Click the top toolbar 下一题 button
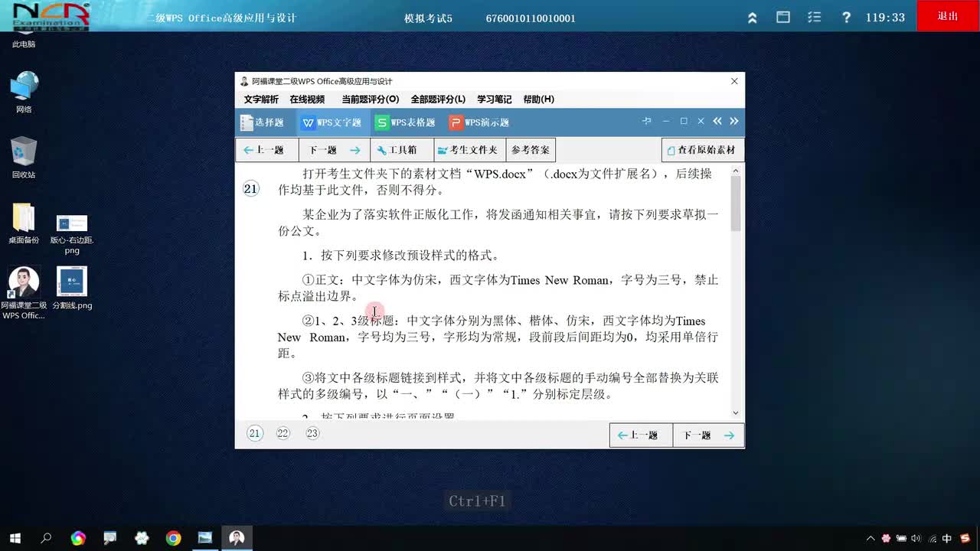Screen dimensions: 980x551 [335, 150]
